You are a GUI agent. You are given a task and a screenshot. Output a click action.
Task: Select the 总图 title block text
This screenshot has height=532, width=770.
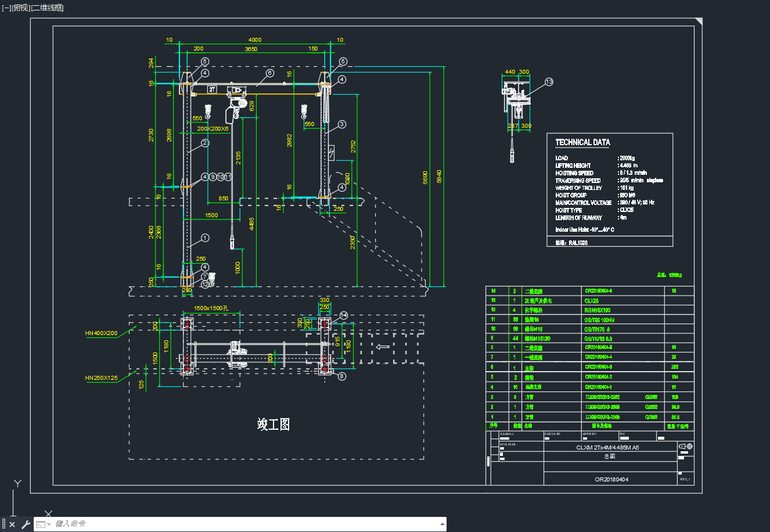point(609,456)
